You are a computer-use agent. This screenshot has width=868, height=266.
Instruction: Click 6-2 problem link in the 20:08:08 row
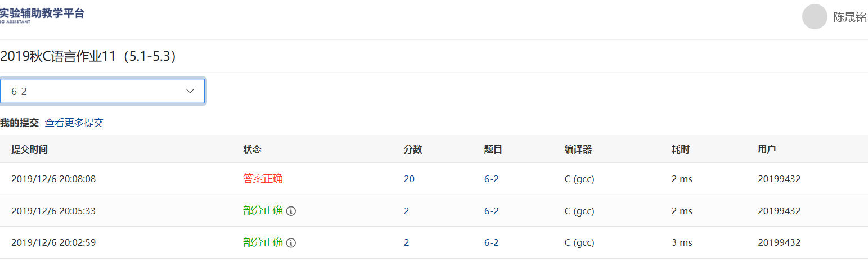click(x=491, y=179)
